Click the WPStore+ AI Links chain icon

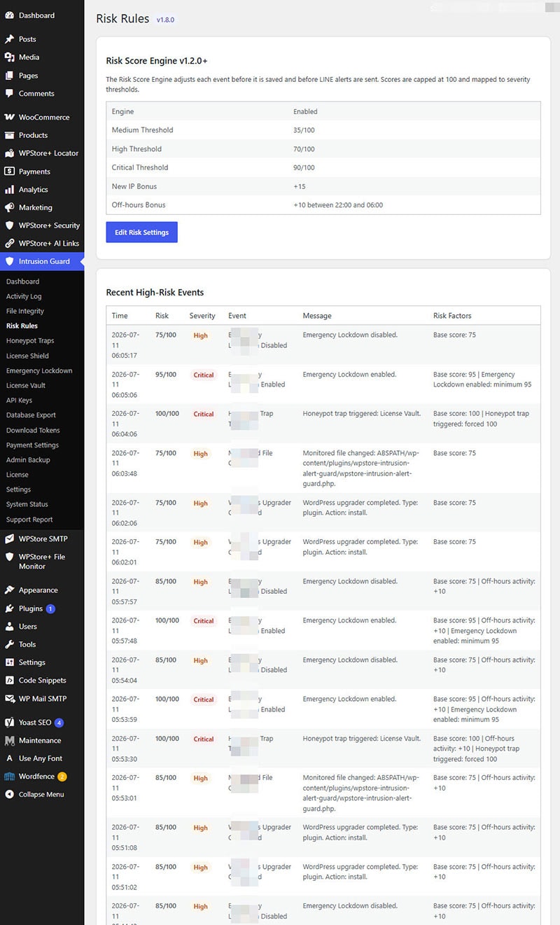pos(9,244)
